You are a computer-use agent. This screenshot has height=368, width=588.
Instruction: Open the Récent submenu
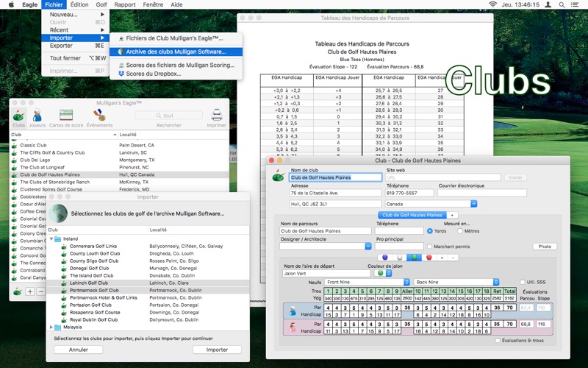coord(76,30)
